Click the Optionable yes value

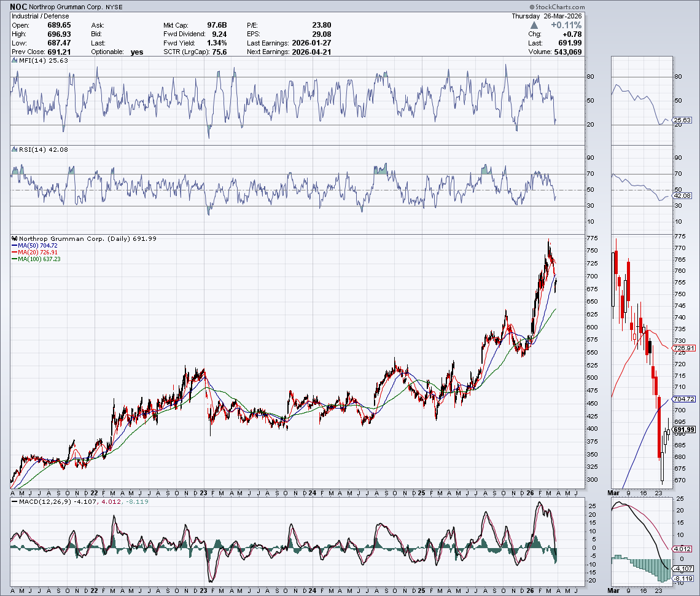click(x=137, y=52)
